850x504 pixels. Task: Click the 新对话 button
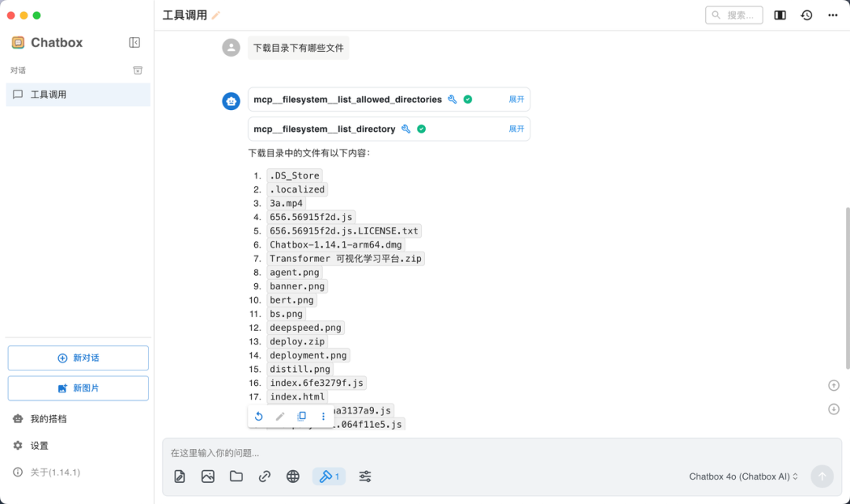(77, 358)
